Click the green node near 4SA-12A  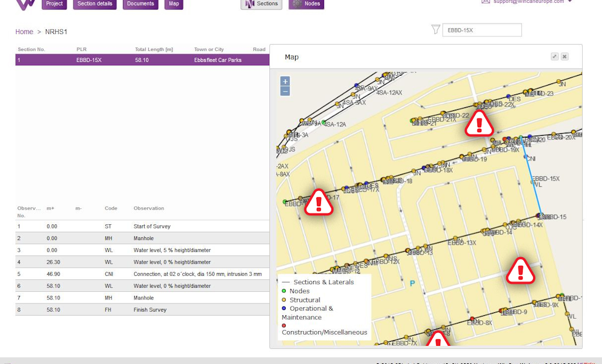[x=324, y=122]
